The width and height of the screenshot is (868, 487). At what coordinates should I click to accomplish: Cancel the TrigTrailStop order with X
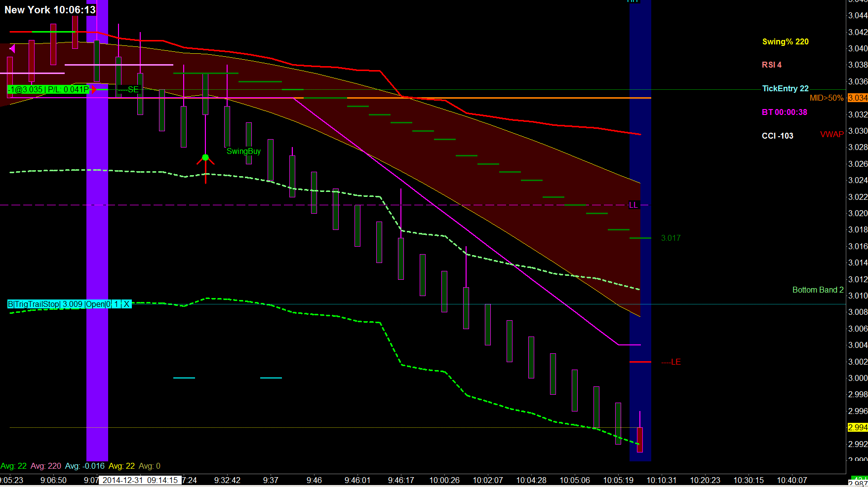click(127, 304)
